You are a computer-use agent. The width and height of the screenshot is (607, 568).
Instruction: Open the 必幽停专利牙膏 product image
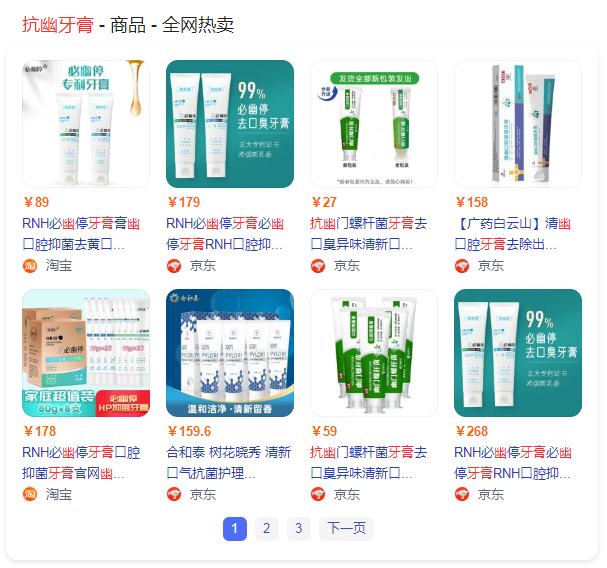[x=86, y=124]
